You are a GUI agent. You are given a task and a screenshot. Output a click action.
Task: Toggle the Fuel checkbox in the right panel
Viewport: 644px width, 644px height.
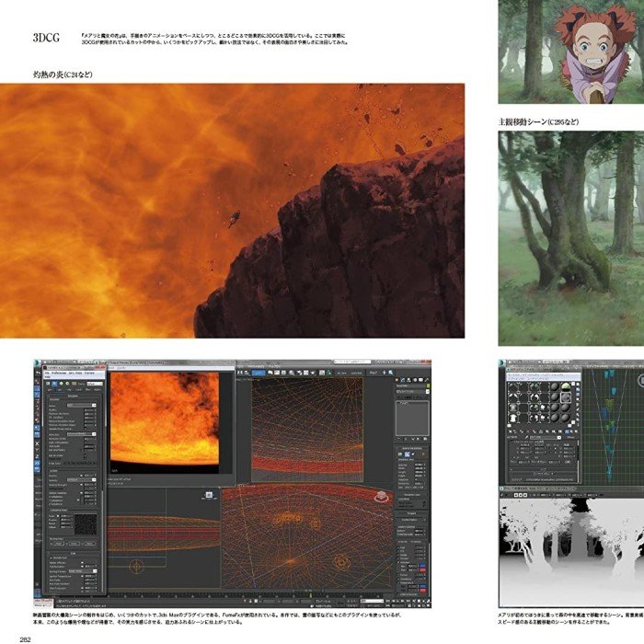click(397, 549)
